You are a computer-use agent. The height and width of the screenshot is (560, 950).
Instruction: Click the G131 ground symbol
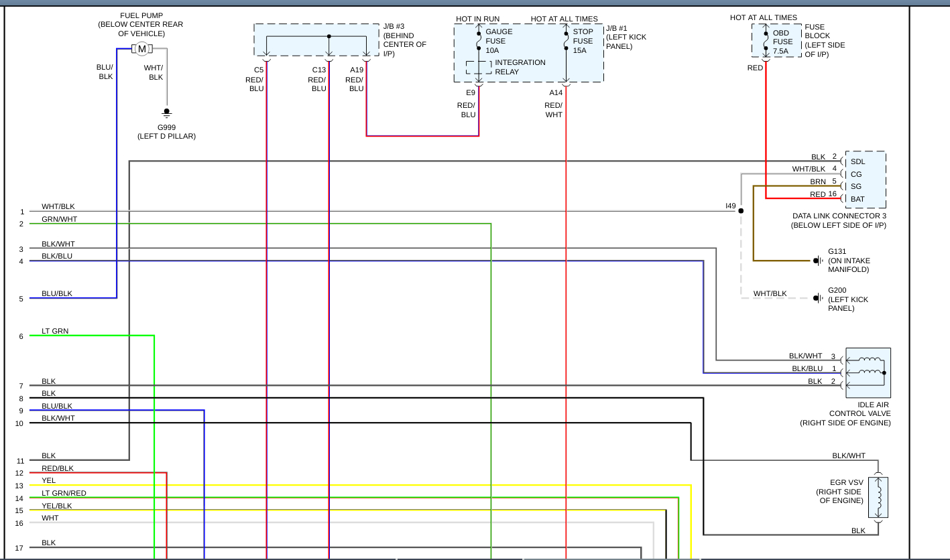(x=818, y=261)
